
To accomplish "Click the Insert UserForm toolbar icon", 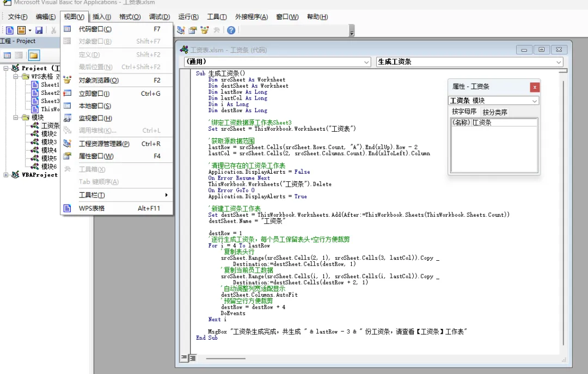I will pyautogui.click(x=21, y=30).
